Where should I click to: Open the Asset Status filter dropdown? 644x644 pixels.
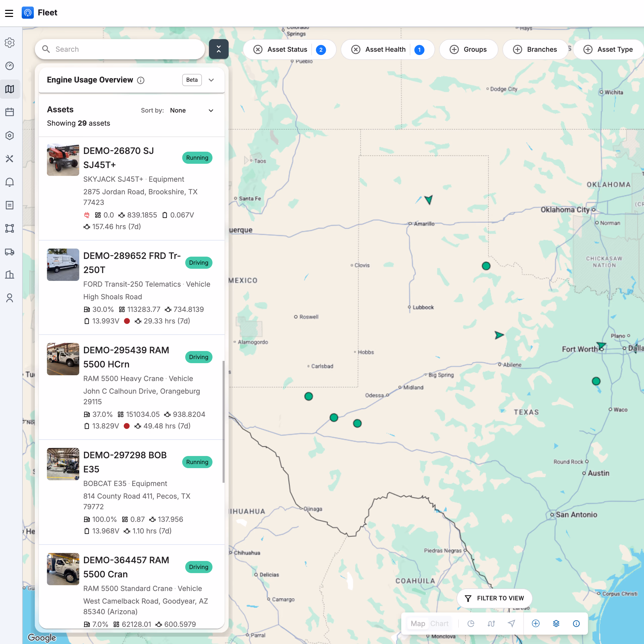pos(289,50)
